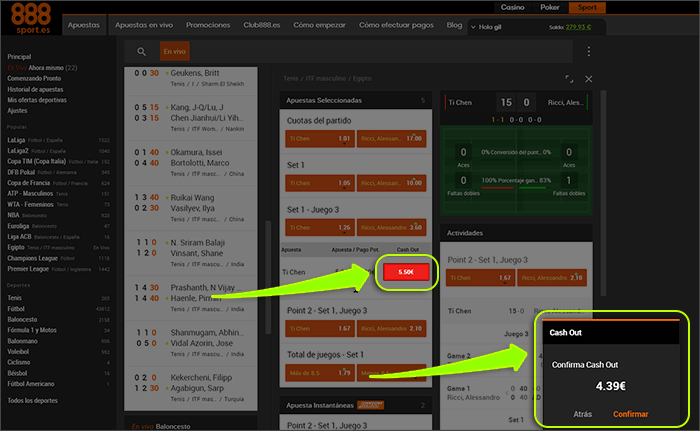Open Todos los deportes
Image resolution: width=700 pixels, height=431 pixels.
(x=33, y=401)
